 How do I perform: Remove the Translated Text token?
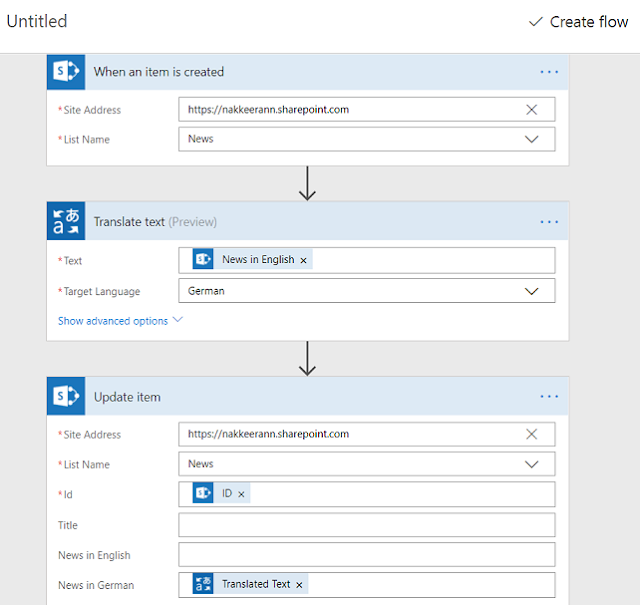pyautogui.click(x=299, y=585)
